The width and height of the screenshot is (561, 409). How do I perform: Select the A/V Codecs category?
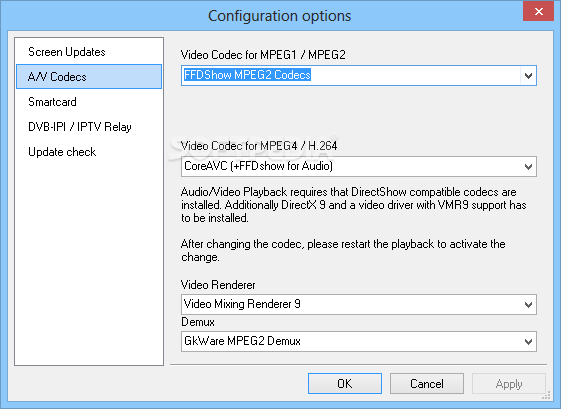click(89, 77)
